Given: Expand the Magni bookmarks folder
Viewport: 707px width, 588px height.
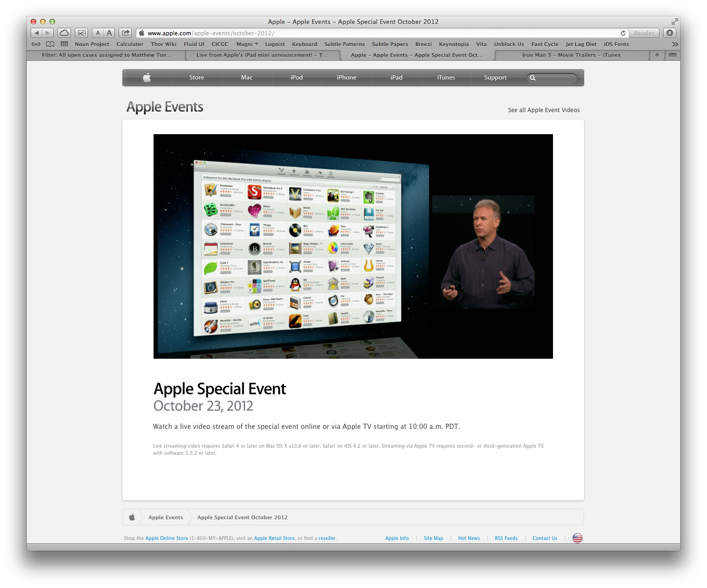Looking at the screenshot, I should [x=247, y=44].
